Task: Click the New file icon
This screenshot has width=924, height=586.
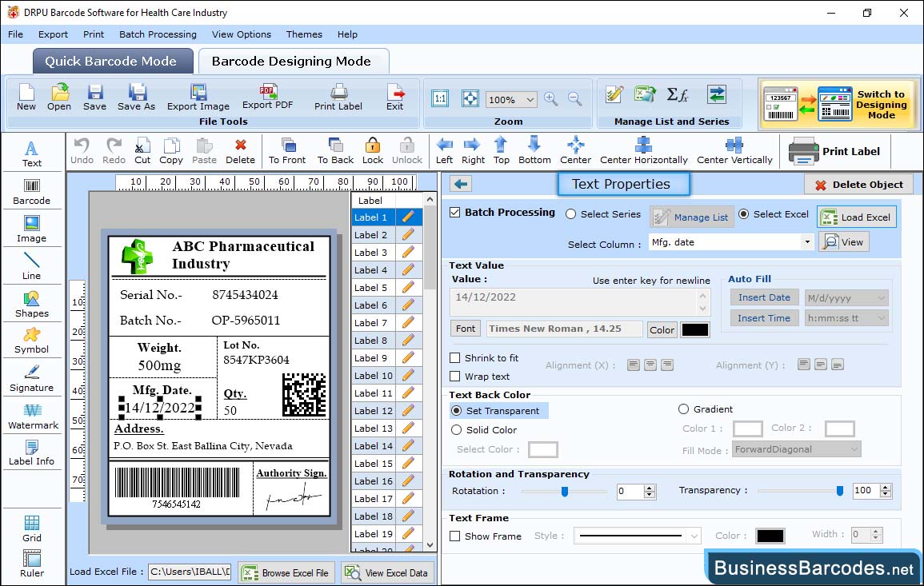Action: click(x=26, y=98)
